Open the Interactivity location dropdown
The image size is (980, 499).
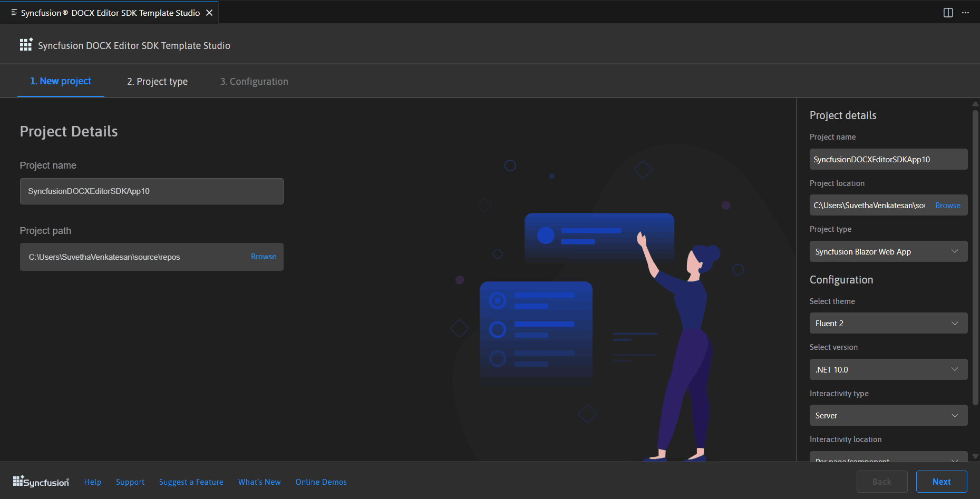[x=888, y=458]
